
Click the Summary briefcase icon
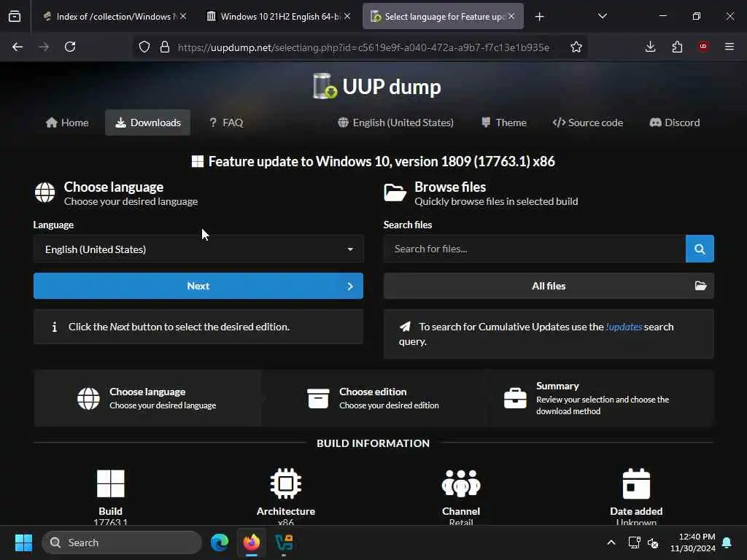click(x=515, y=398)
